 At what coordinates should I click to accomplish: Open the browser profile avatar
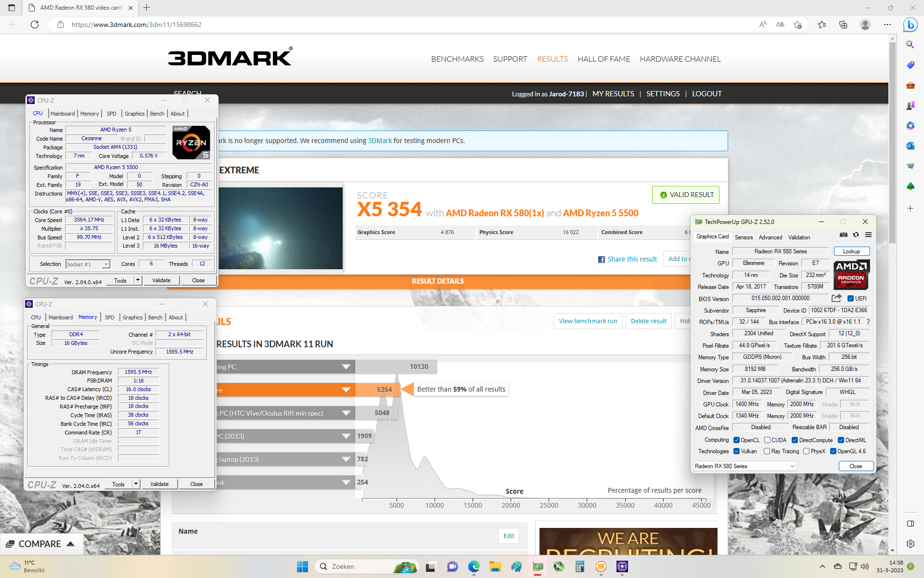pos(865,25)
